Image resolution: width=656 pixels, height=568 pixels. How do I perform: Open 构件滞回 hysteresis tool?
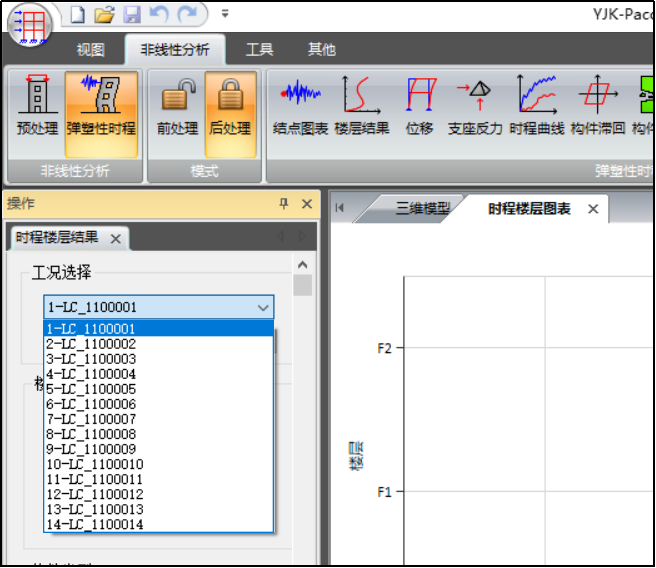pyautogui.click(x=598, y=106)
